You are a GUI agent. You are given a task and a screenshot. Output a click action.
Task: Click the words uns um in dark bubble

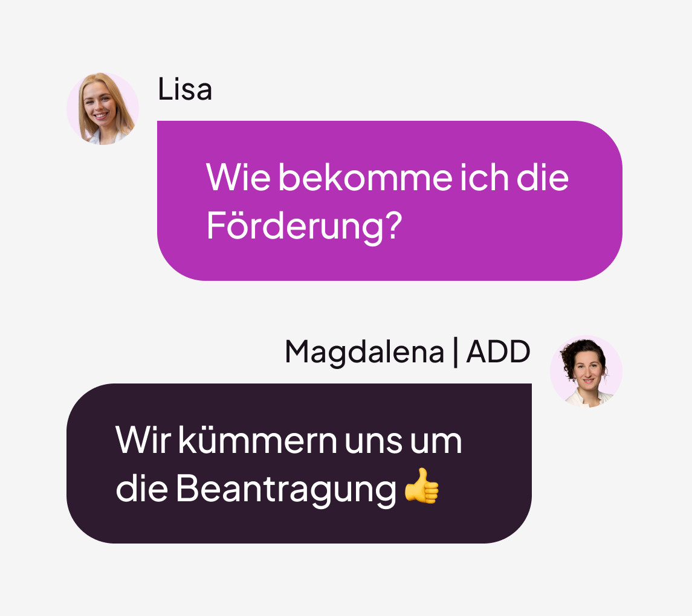click(x=403, y=442)
